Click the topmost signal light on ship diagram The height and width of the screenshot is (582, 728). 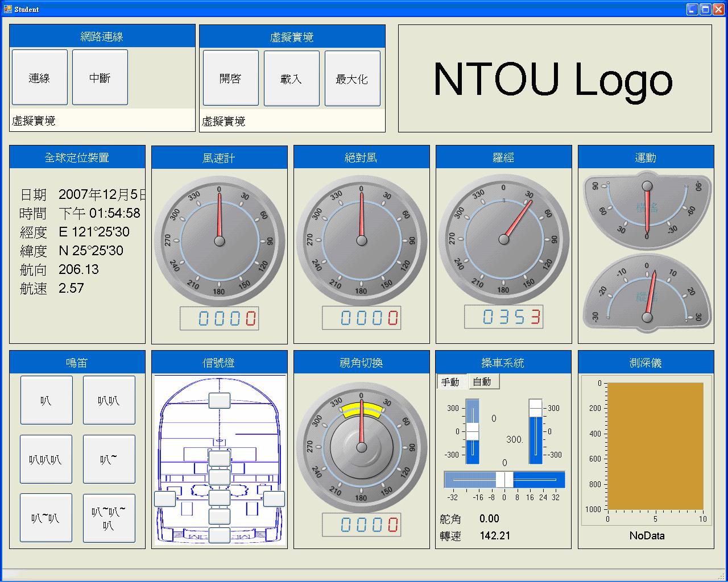[x=220, y=400]
